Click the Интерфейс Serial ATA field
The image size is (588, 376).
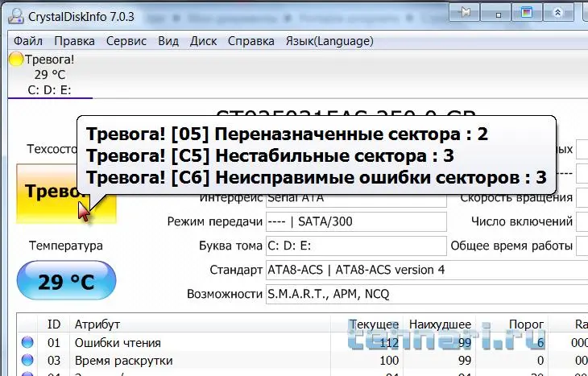[x=356, y=200]
